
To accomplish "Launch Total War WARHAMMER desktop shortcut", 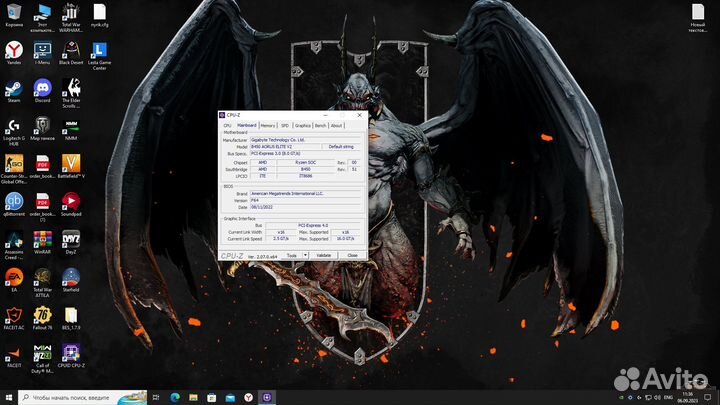I will pos(71,17).
